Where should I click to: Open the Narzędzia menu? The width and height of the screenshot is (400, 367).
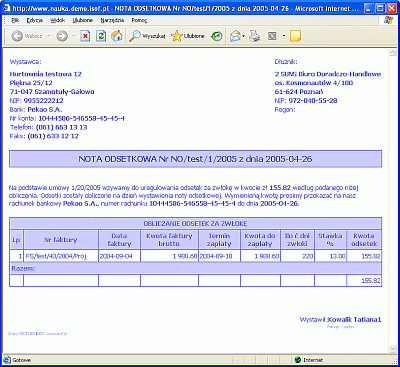coord(112,21)
